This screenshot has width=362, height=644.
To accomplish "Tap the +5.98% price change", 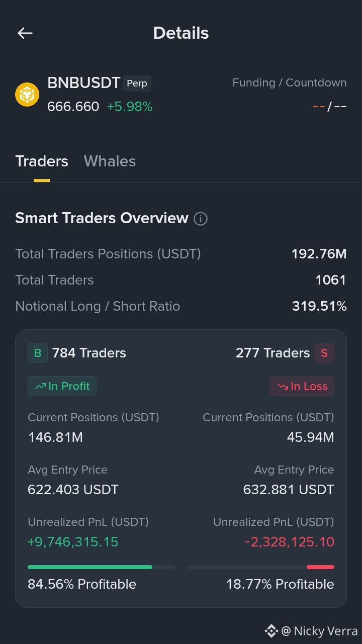I will (130, 107).
